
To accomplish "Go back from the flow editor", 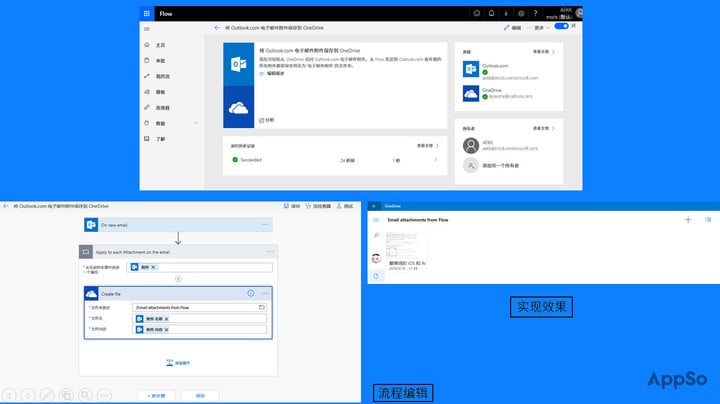I will 6,206.
